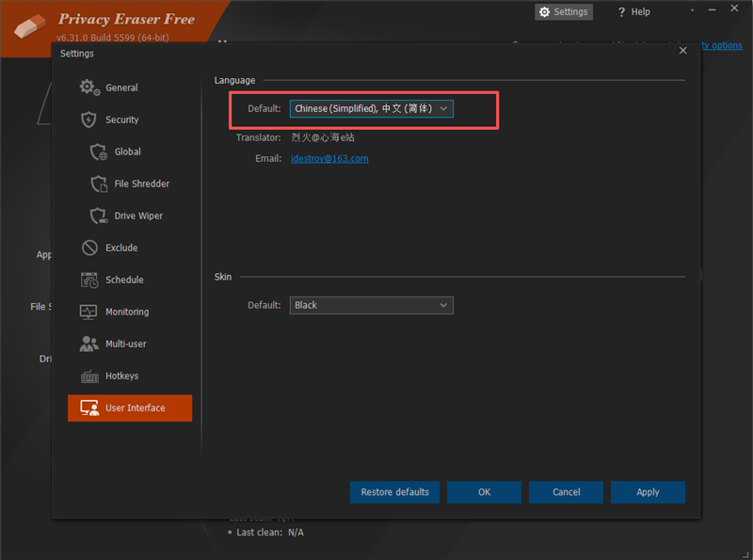Viewport: 753px width, 560px height.
Task: Select the User Interface page label
Action: [136, 408]
